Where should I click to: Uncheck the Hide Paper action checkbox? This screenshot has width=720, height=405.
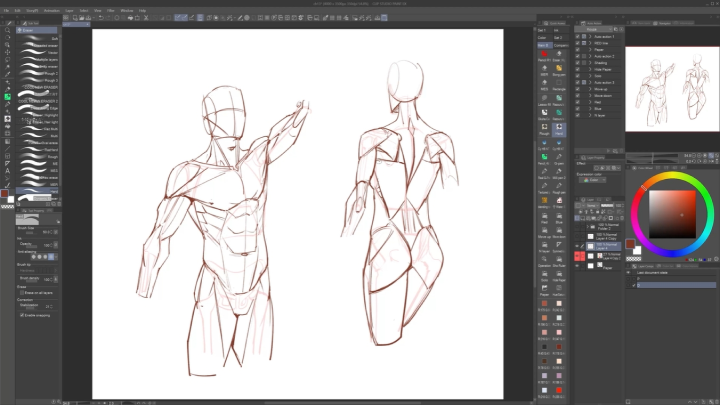578,69
